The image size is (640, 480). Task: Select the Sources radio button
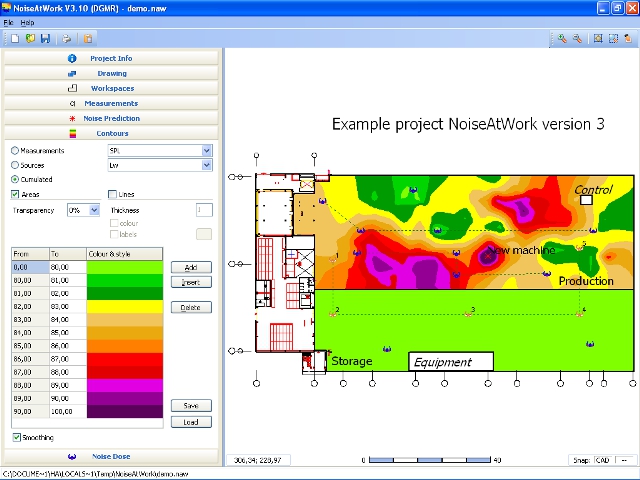pyautogui.click(x=15, y=165)
